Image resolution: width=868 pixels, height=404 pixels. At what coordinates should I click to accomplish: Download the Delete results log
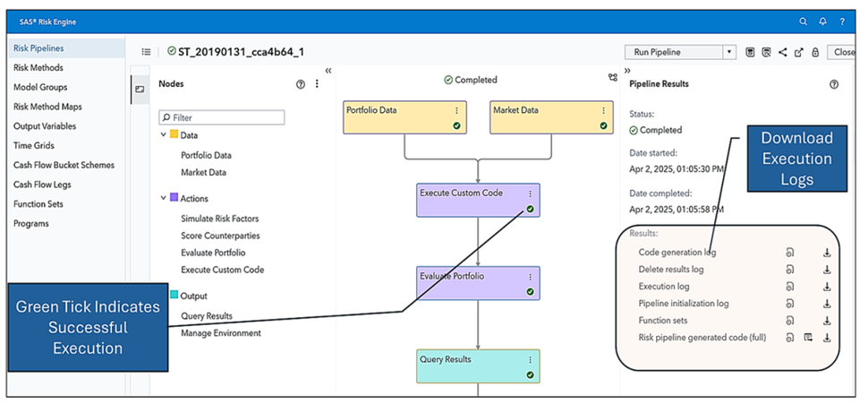[x=827, y=270]
